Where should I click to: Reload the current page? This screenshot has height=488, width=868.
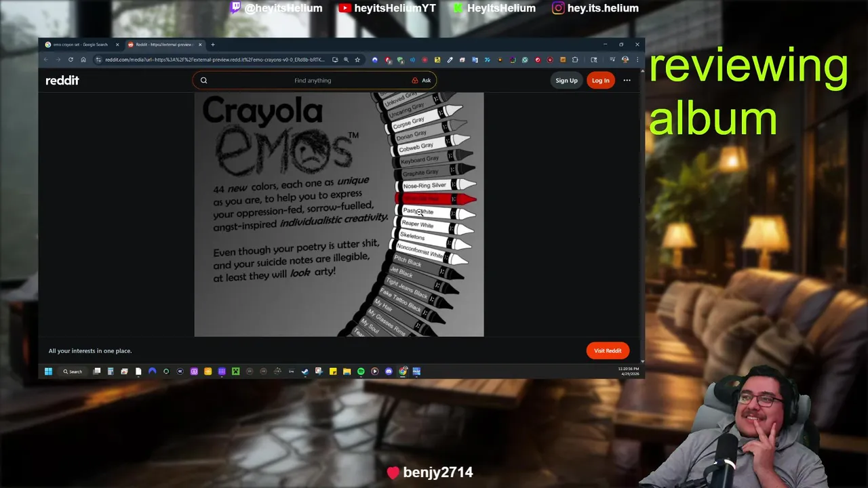click(71, 60)
